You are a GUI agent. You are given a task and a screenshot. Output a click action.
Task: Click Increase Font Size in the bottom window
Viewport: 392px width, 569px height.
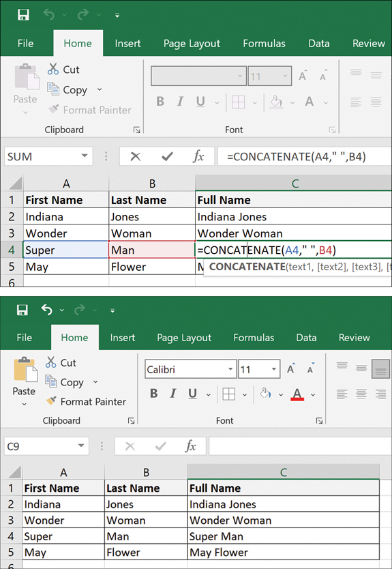coord(291,368)
